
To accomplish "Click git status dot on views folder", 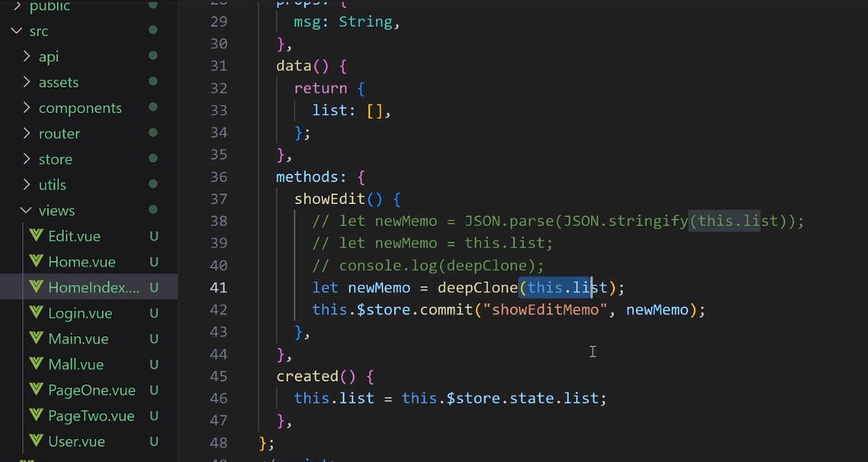I will pyautogui.click(x=154, y=210).
